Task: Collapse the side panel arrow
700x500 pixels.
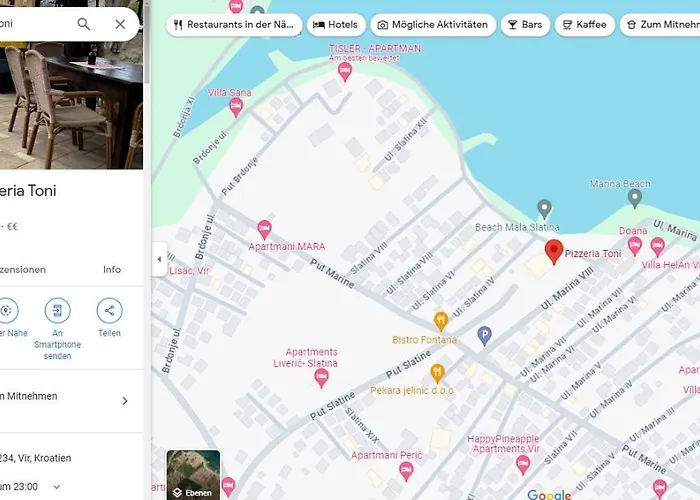Action: 159,259
